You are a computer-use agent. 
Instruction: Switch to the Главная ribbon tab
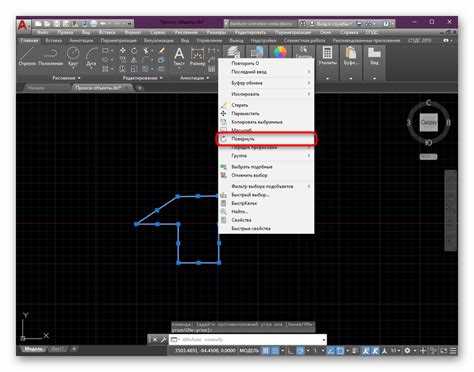click(x=29, y=40)
